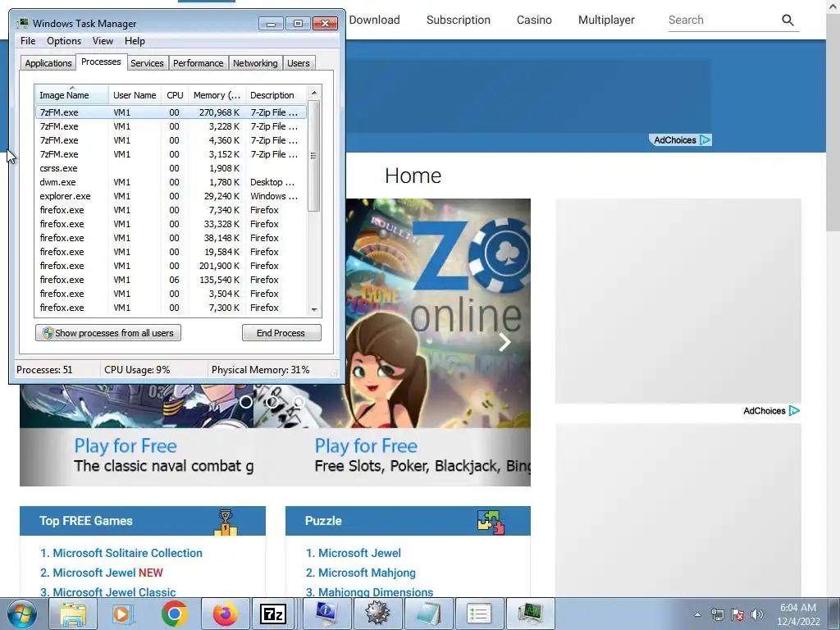Image resolution: width=840 pixels, height=630 pixels.
Task: Switch to the Services tab
Action: [147, 63]
